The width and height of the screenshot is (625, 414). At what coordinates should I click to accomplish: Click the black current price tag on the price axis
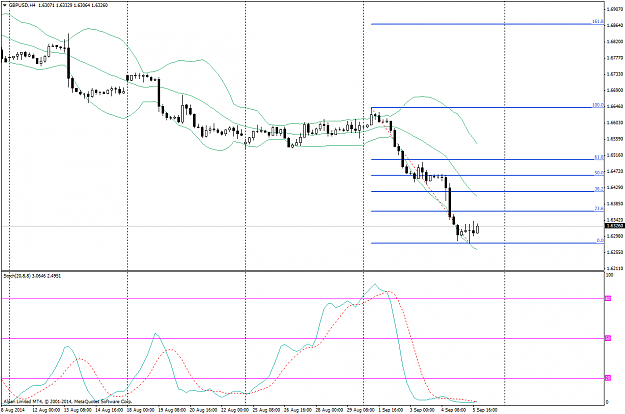click(614, 226)
